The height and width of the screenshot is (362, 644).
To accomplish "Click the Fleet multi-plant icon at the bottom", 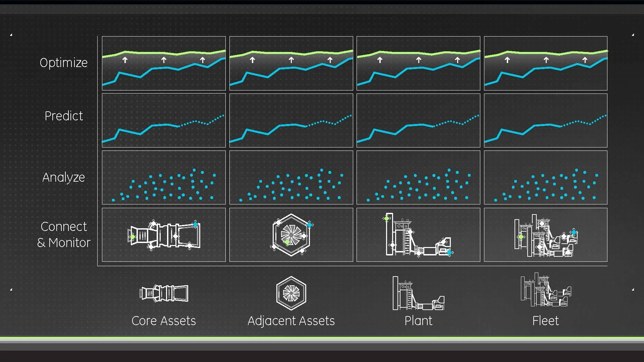I will coord(546,290).
